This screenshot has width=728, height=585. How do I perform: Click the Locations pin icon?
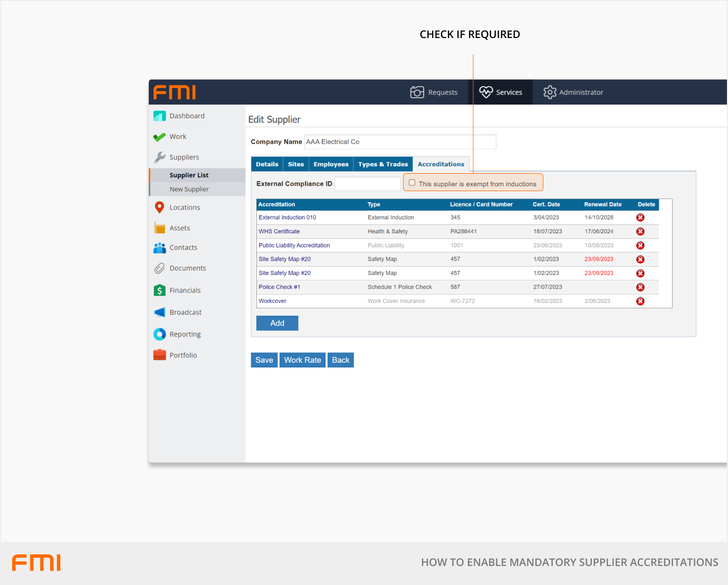(159, 207)
